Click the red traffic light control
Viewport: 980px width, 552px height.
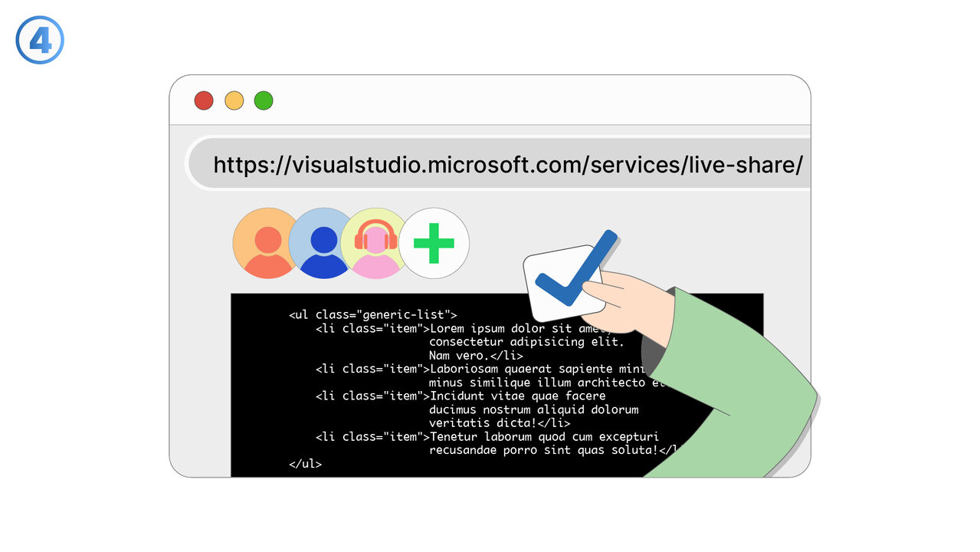(203, 100)
